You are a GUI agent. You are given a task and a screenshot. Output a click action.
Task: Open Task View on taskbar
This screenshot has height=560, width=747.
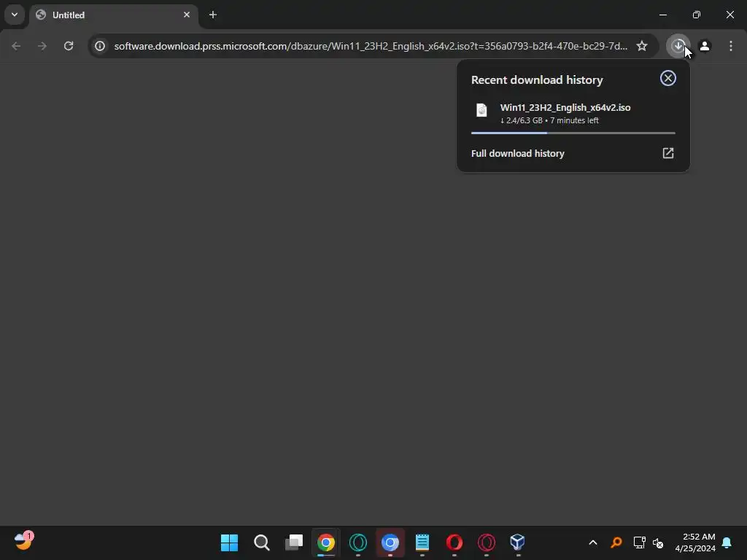click(x=294, y=542)
